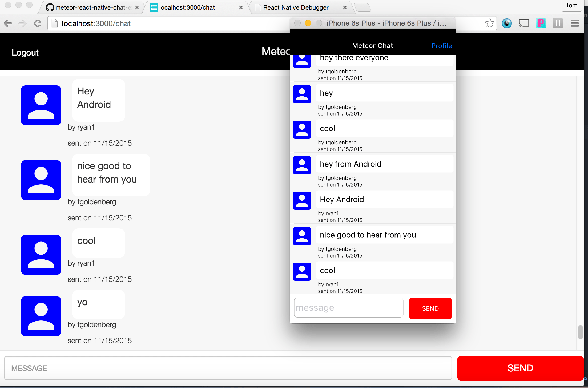Screen dimensions: 588x388
Task: Click the 'yo' message bubble
Action: [99, 304]
